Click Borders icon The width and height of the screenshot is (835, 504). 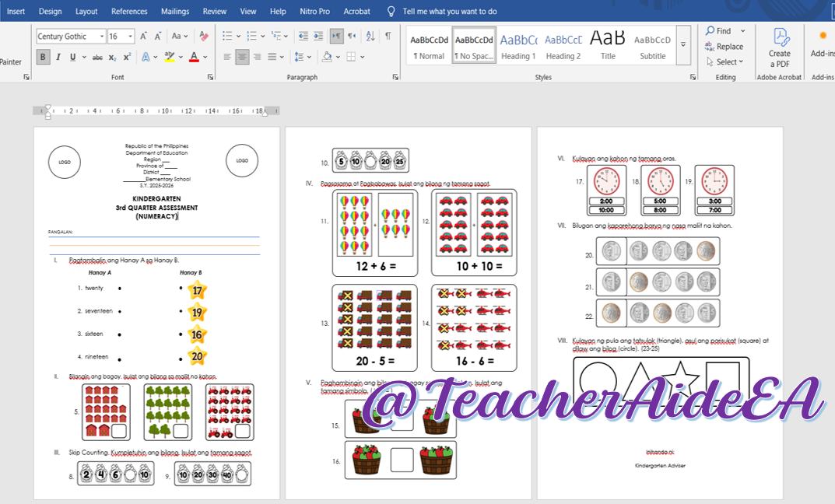tap(351, 57)
